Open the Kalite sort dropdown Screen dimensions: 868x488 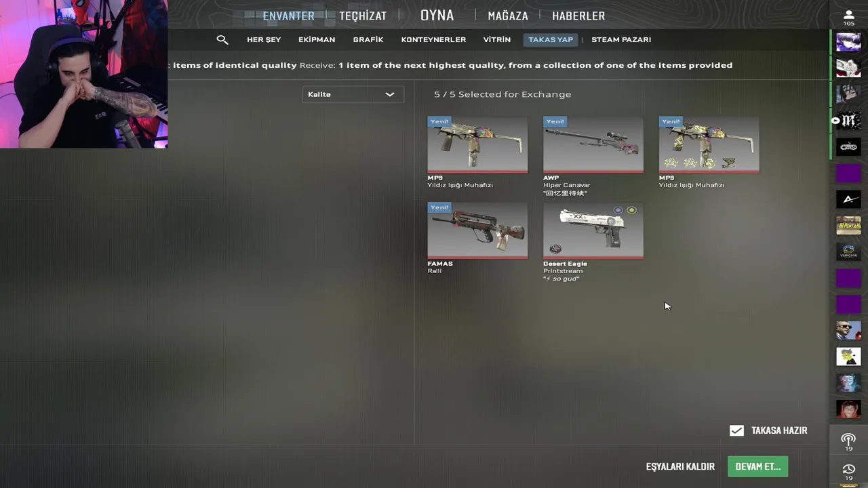[353, 94]
